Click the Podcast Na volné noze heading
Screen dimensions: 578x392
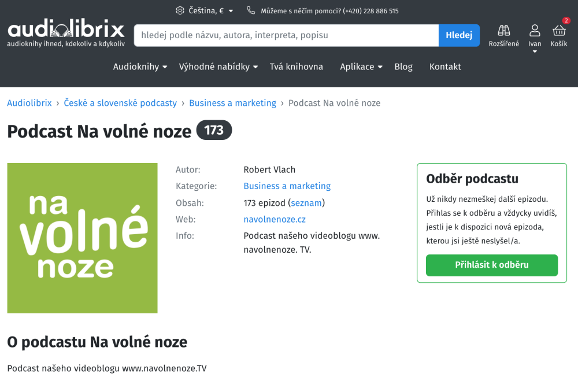pyautogui.click(x=99, y=131)
